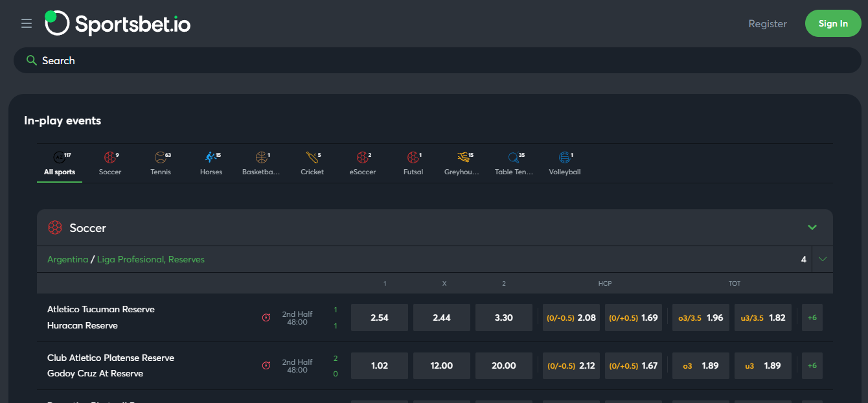Screen dimensions: 868x403
Task: Collapse the Liga Profesional, Reserves league chevron
Action: click(823, 259)
